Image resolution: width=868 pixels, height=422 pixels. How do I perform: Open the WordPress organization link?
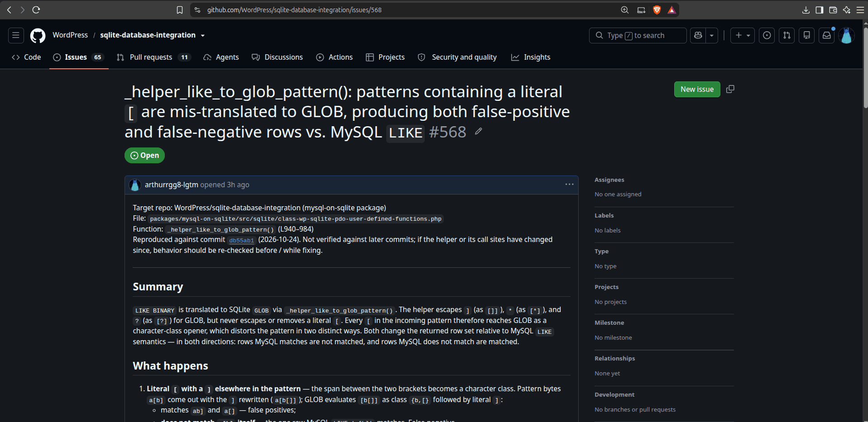(70, 35)
